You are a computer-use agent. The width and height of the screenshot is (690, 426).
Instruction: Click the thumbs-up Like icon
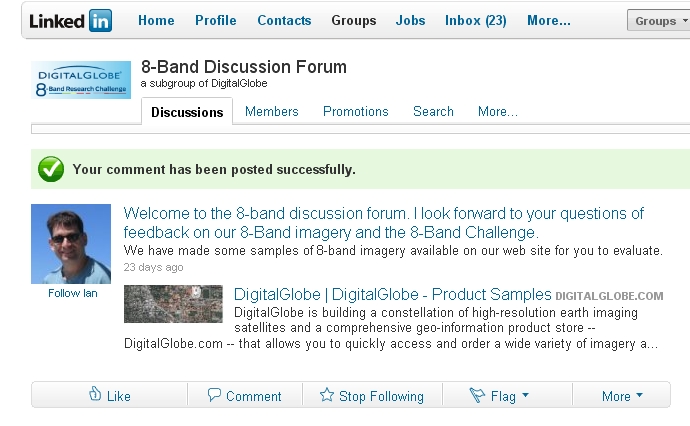click(96, 395)
